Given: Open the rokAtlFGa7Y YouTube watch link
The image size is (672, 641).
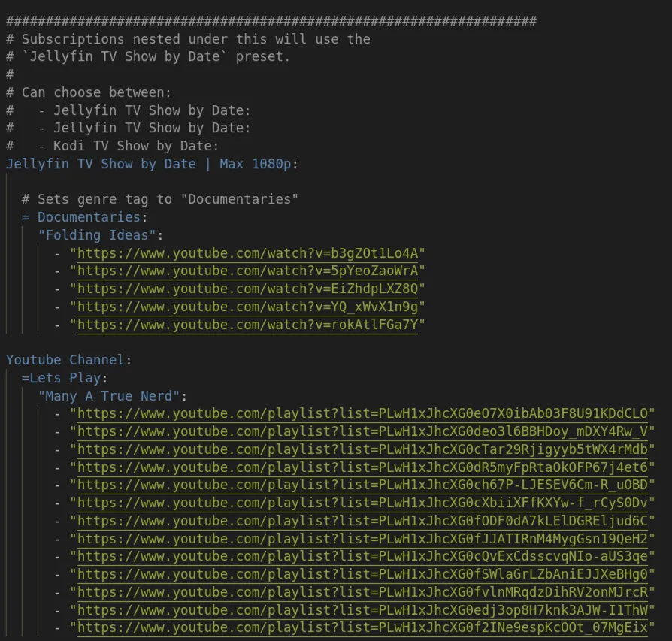Looking at the screenshot, I should pos(248,325).
